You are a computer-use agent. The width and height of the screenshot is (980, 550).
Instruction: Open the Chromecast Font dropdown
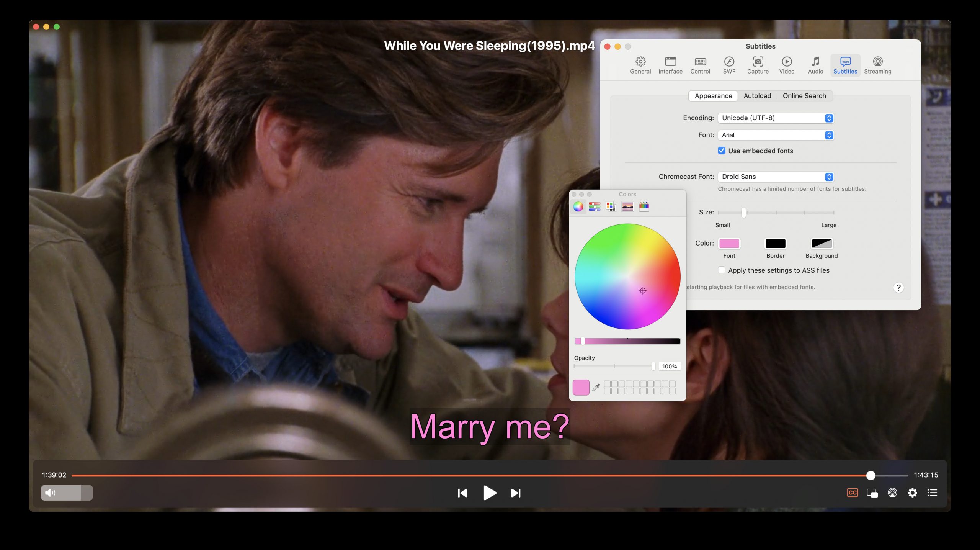pos(828,177)
